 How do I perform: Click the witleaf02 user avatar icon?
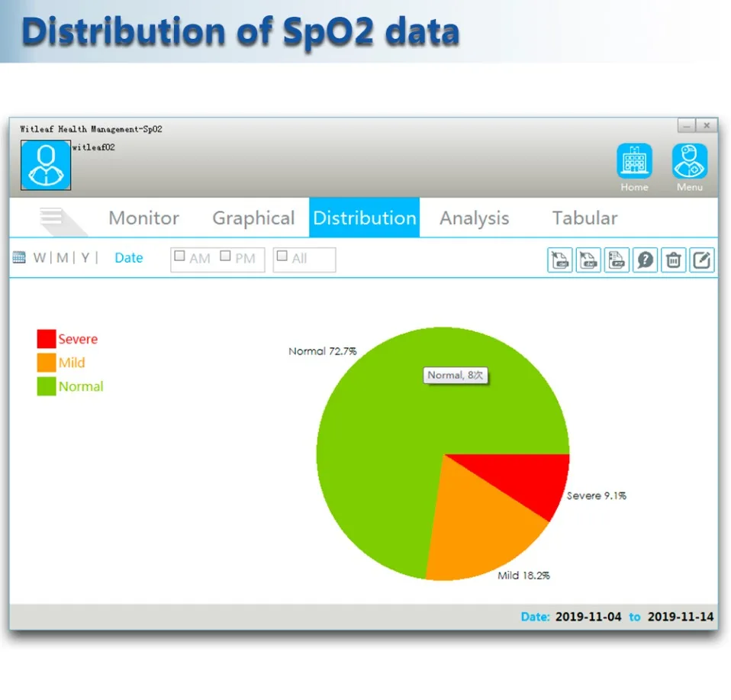pyautogui.click(x=46, y=165)
